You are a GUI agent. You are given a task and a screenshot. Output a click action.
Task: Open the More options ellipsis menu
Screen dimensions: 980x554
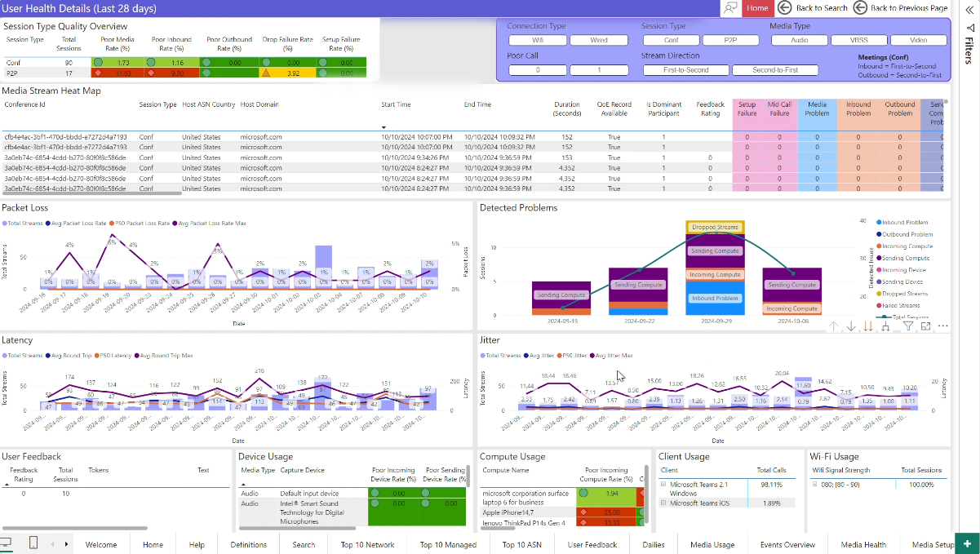pos(943,326)
